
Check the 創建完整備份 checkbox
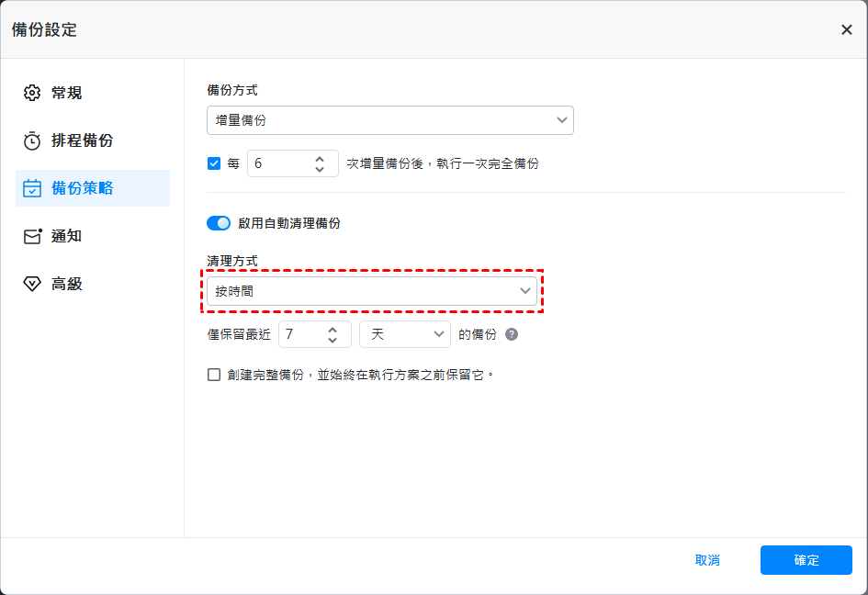pyautogui.click(x=214, y=375)
